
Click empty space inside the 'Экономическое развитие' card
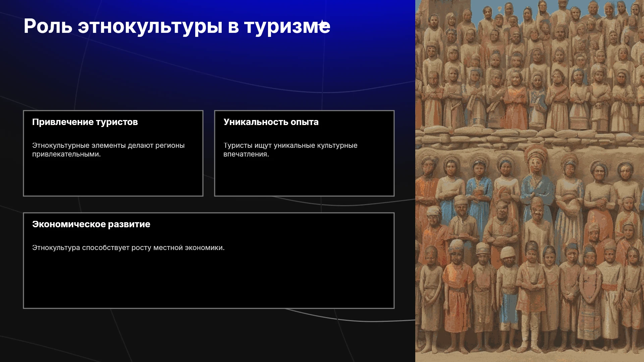coord(209,282)
